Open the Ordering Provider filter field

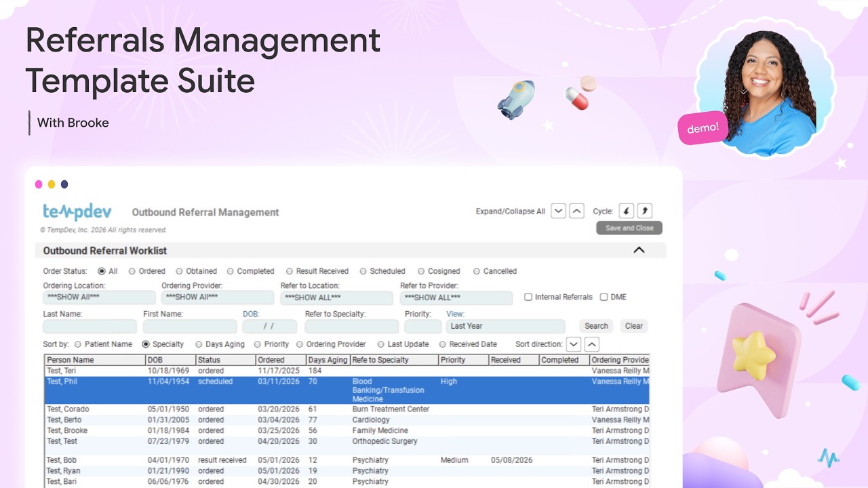click(218, 298)
